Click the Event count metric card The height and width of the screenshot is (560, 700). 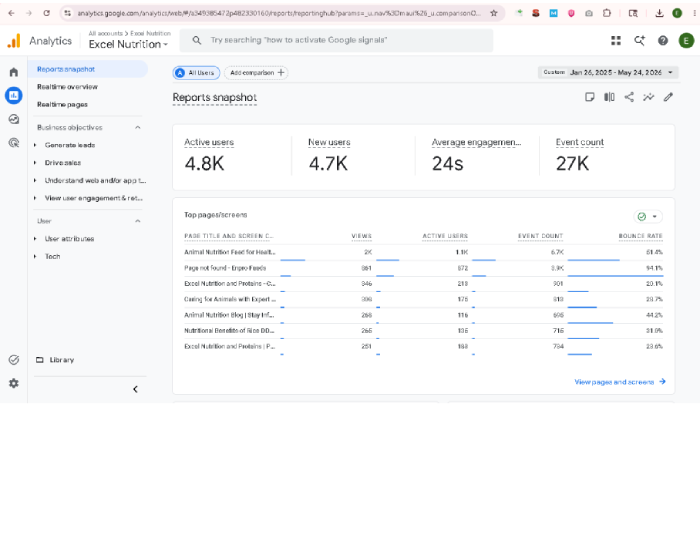[604, 156]
